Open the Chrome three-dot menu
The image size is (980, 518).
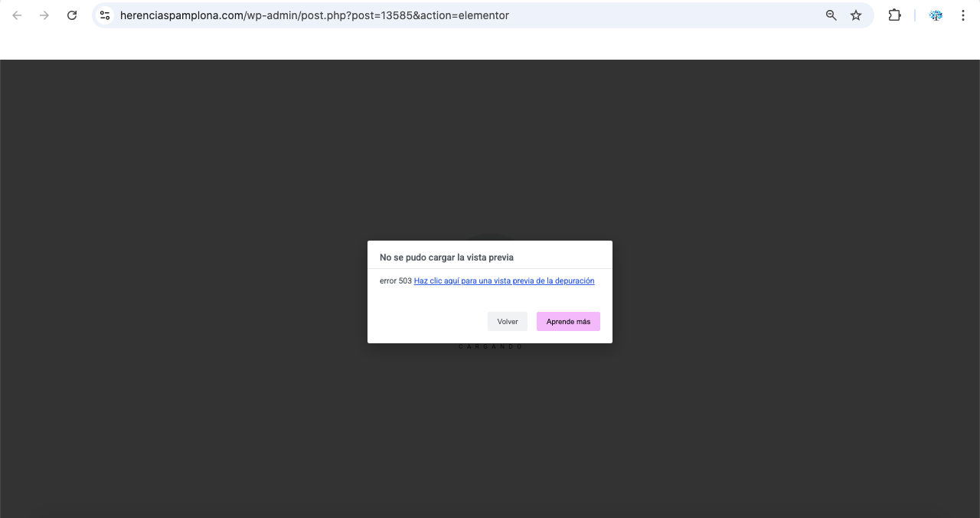pyautogui.click(x=963, y=15)
